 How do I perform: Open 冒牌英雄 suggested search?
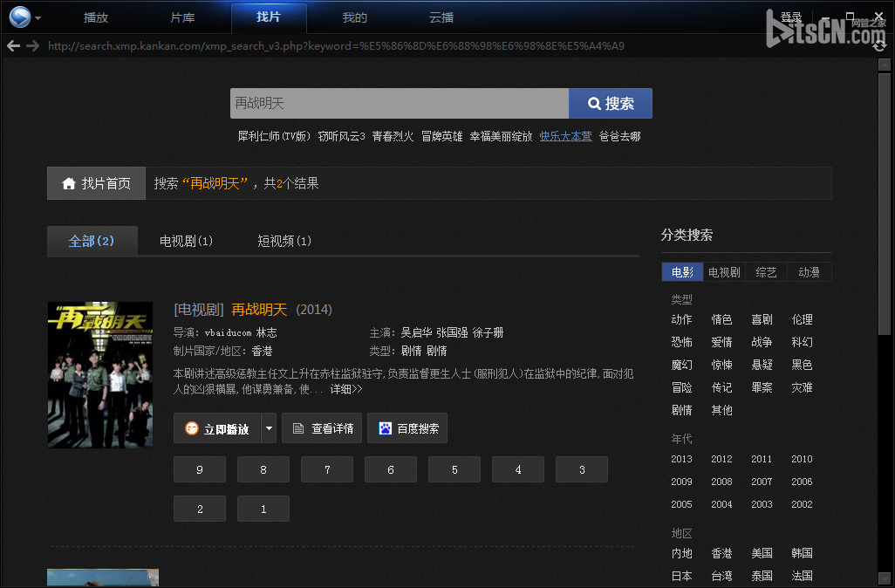pos(441,136)
